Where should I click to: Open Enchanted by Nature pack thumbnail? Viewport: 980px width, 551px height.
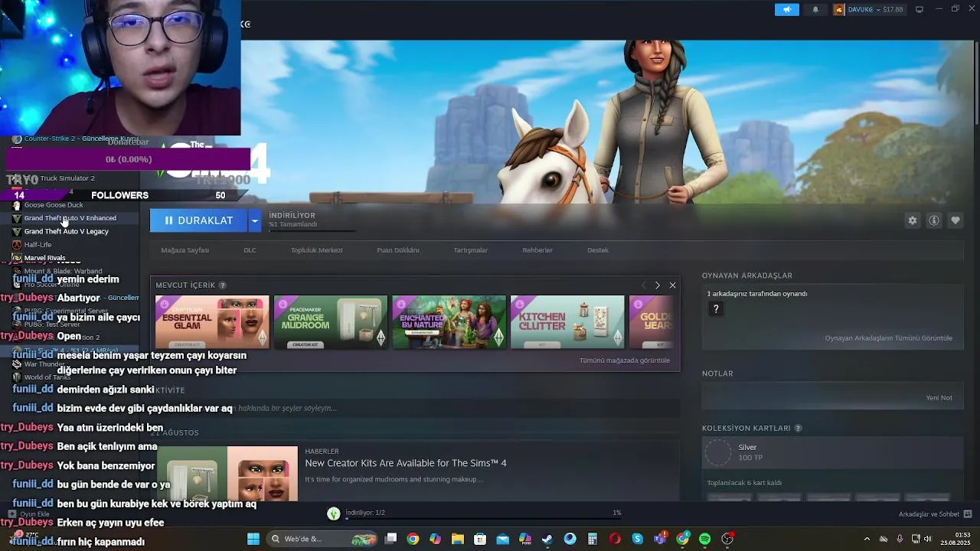coord(449,322)
